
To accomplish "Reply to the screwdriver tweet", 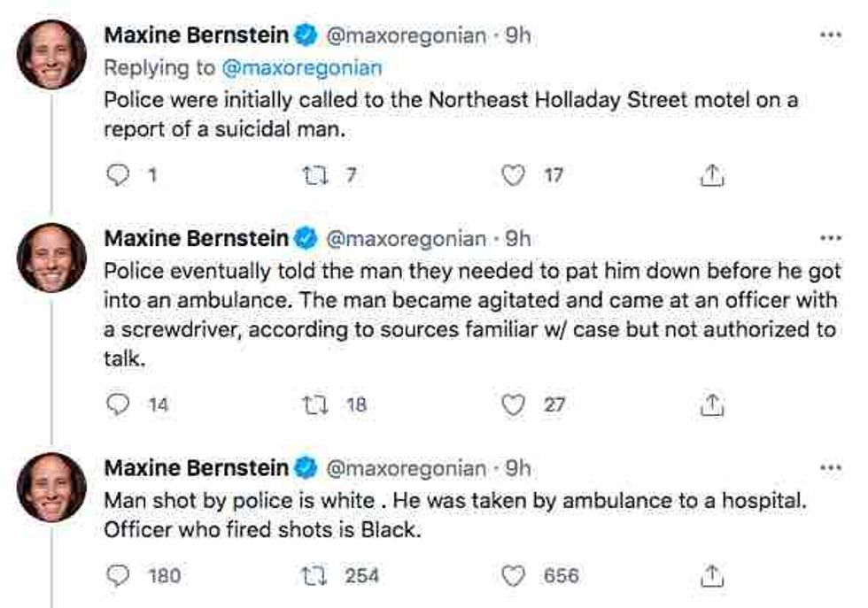I will click(x=117, y=404).
